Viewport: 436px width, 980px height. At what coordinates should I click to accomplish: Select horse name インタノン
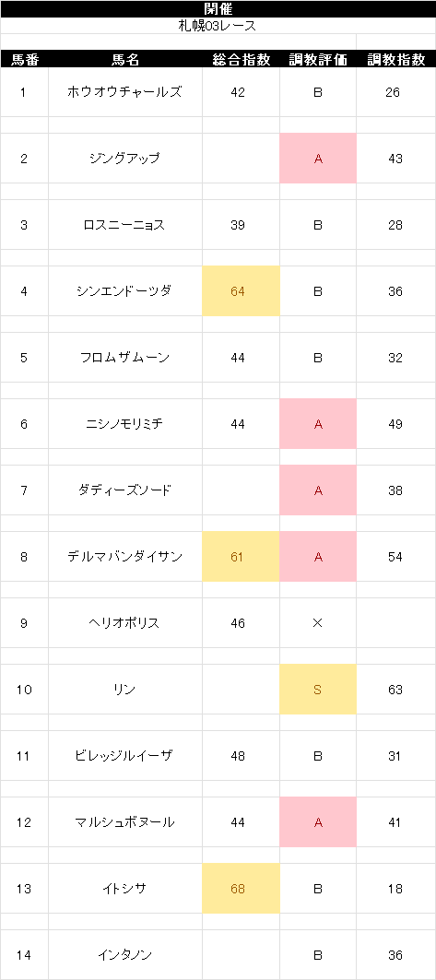(x=125, y=954)
